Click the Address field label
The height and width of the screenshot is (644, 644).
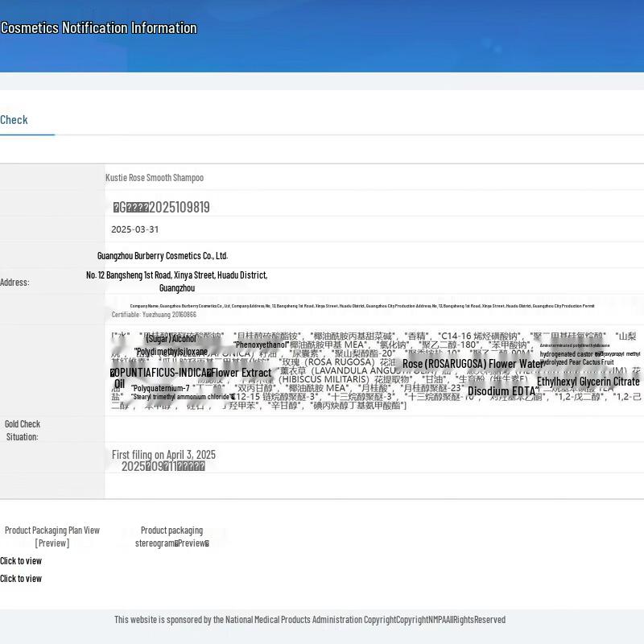[x=14, y=283]
